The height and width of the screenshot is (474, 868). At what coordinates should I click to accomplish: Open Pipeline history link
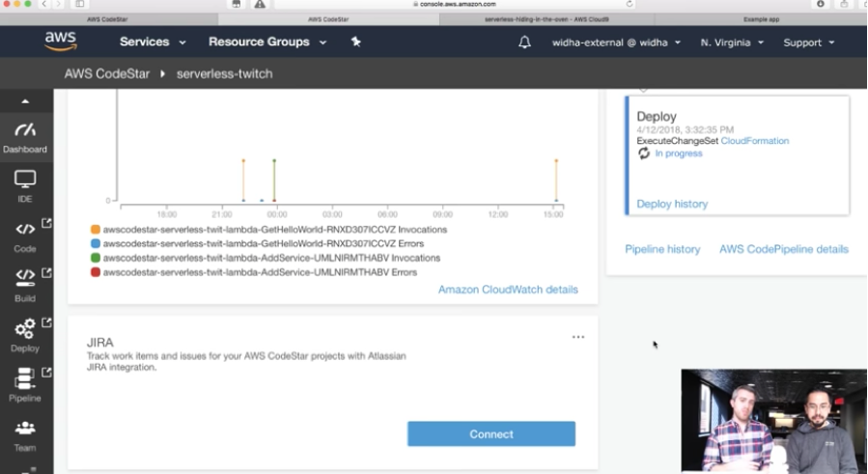(x=662, y=249)
